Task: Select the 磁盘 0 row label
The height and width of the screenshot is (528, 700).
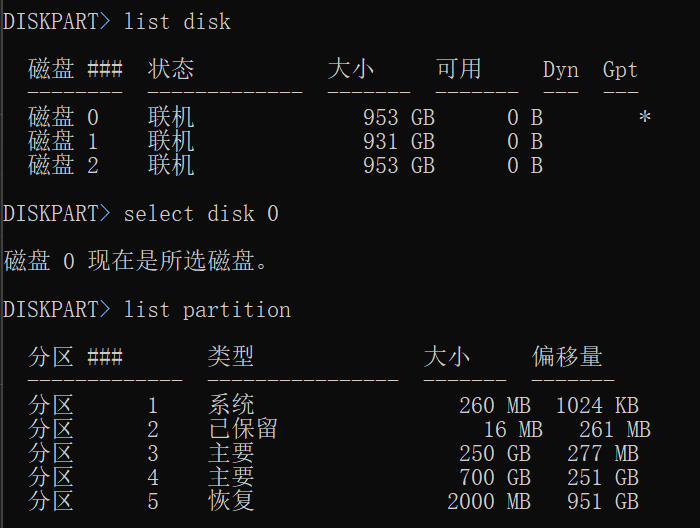Action: pos(64,118)
